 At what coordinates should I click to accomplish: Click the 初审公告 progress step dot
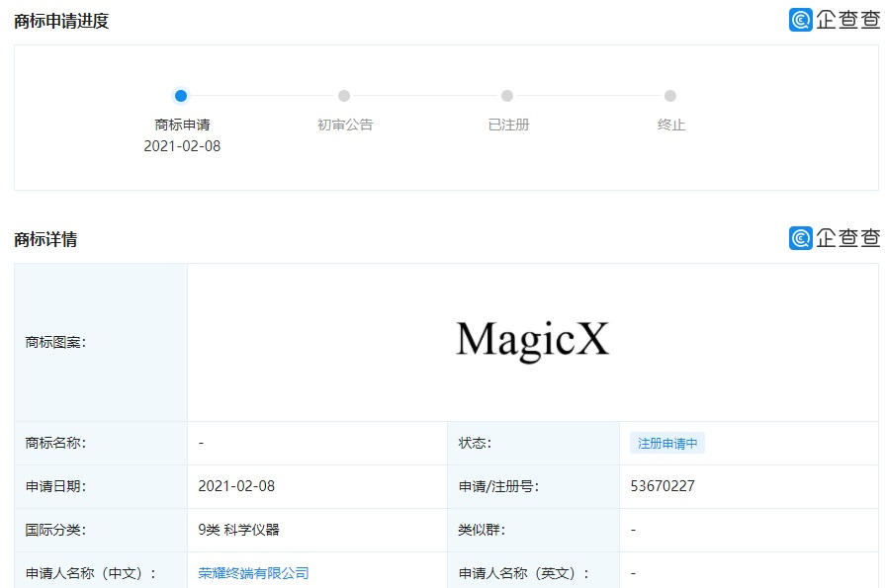344,96
